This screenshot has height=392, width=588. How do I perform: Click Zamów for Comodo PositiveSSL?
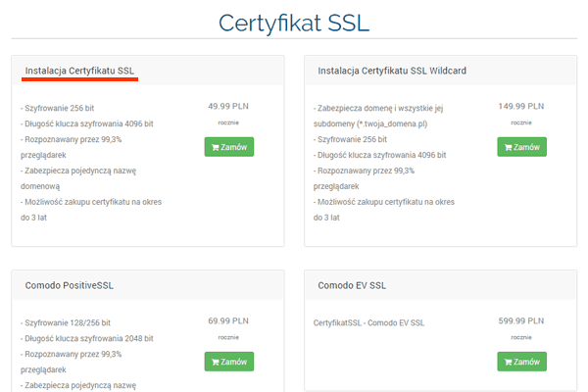click(x=229, y=362)
